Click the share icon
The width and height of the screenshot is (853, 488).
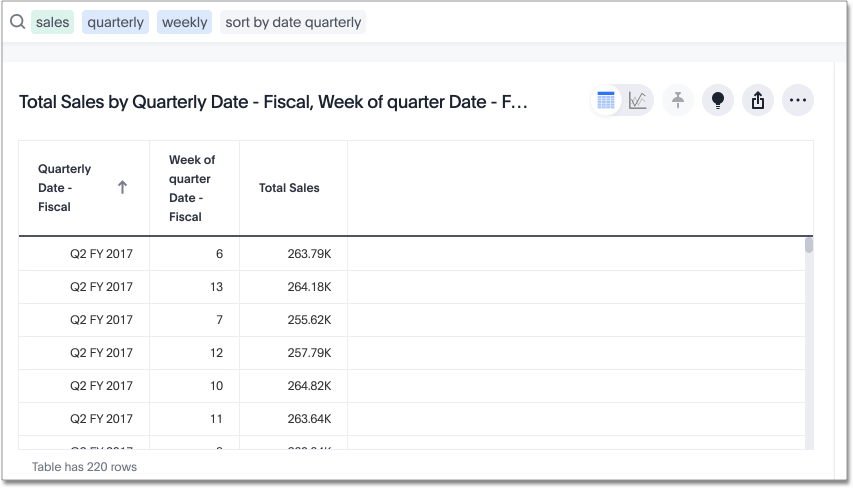coord(757,100)
